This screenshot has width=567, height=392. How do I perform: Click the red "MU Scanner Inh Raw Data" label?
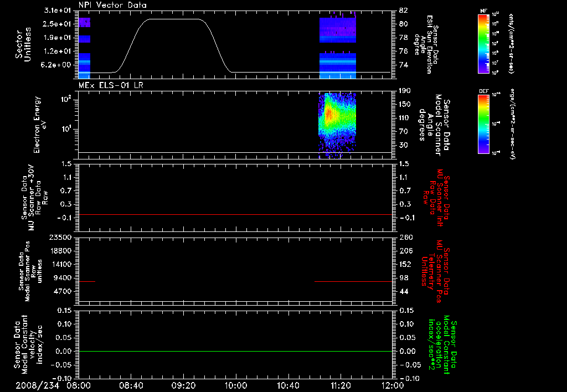click(436, 198)
